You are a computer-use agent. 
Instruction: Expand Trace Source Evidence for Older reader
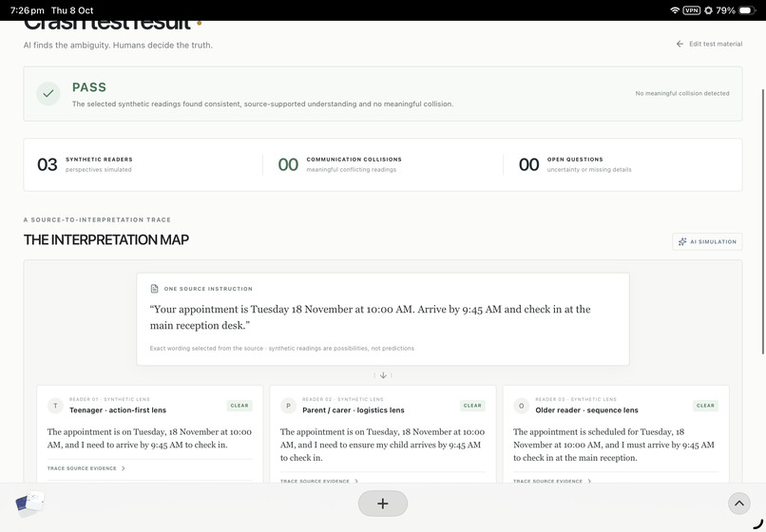click(552, 481)
